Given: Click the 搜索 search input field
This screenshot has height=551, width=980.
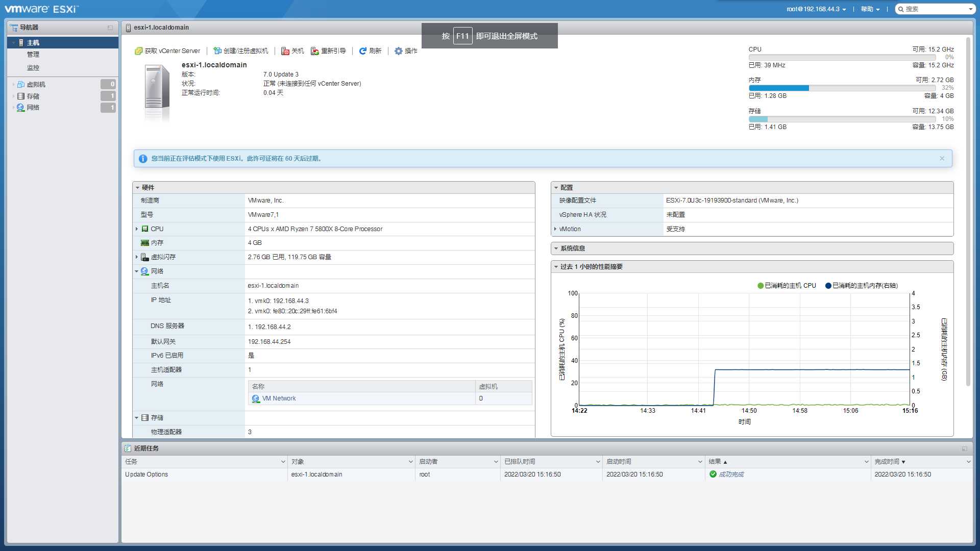Looking at the screenshot, I should pyautogui.click(x=935, y=9).
